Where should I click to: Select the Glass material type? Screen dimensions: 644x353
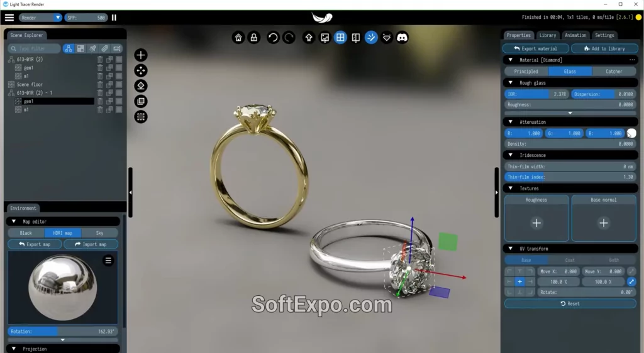(x=570, y=72)
